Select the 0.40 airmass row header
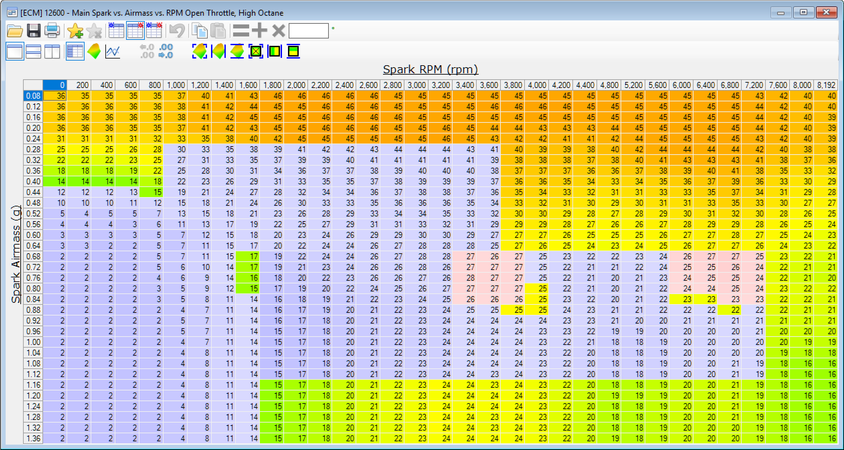The image size is (844, 450). click(33, 180)
